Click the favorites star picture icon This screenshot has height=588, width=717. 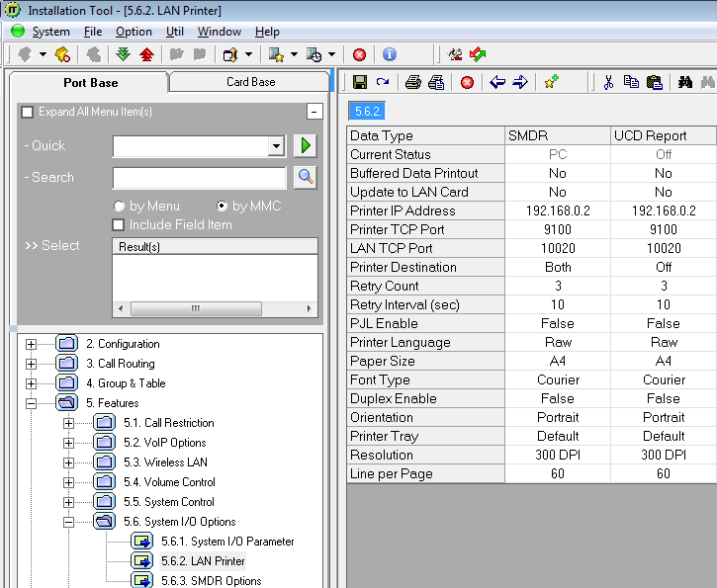point(276,54)
